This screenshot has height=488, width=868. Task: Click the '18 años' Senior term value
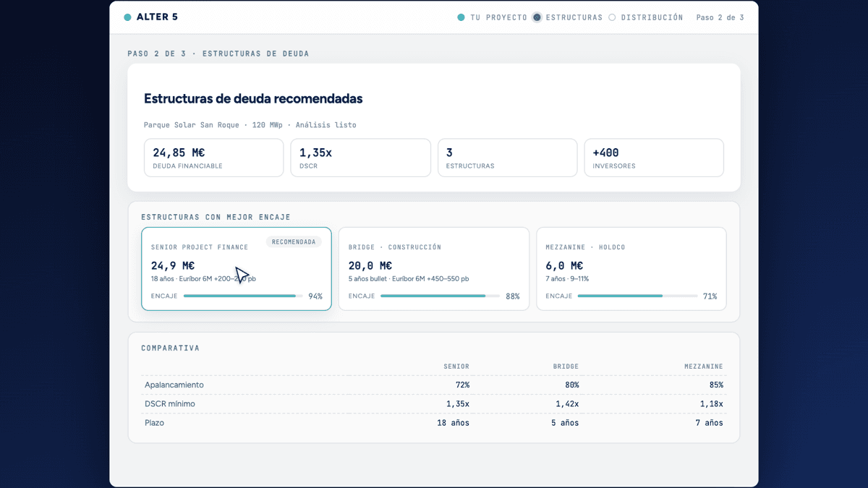click(453, 423)
